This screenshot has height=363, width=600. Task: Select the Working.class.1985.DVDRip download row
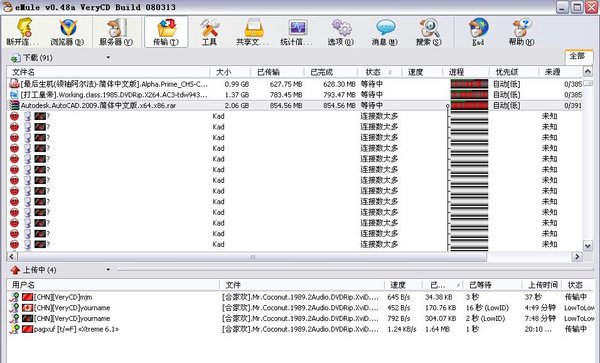tap(295, 94)
